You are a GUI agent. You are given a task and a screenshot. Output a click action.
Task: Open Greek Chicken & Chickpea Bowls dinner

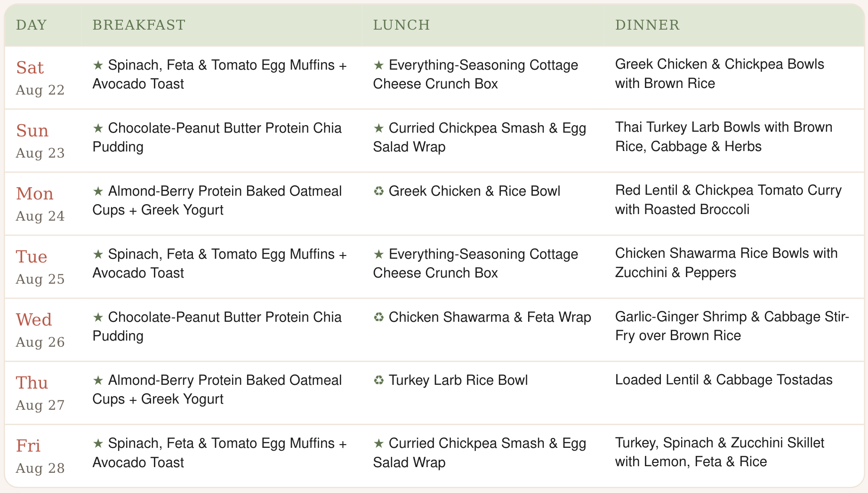pyautogui.click(x=719, y=74)
